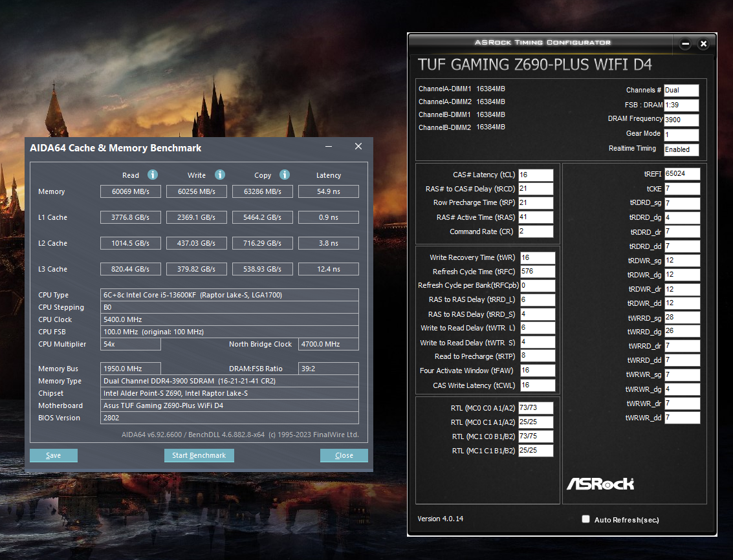Select the RTL (MC0 C0 A1/A2) field

pyautogui.click(x=536, y=408)
